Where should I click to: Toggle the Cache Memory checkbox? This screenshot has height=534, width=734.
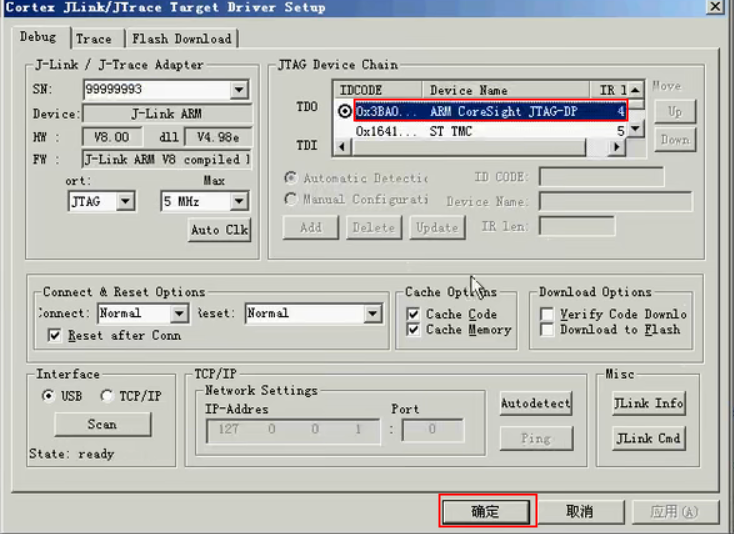pyautogui.click(x=413, y=330)
